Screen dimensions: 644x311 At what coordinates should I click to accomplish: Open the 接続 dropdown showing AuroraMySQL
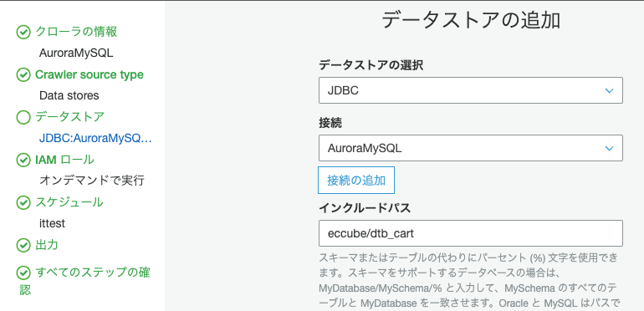[471, 148]
